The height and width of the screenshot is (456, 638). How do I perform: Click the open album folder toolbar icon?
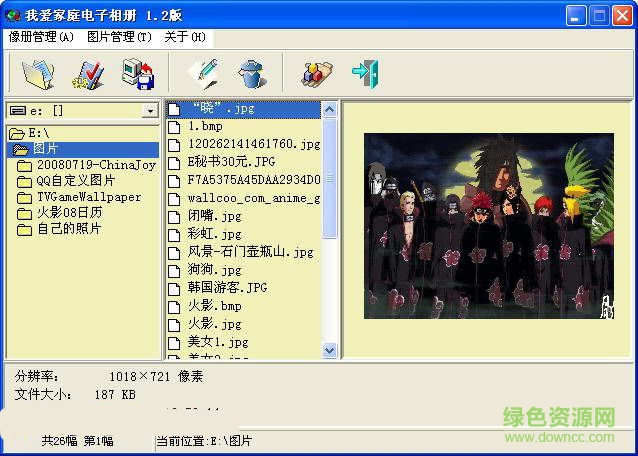click(x=38, y=74)
